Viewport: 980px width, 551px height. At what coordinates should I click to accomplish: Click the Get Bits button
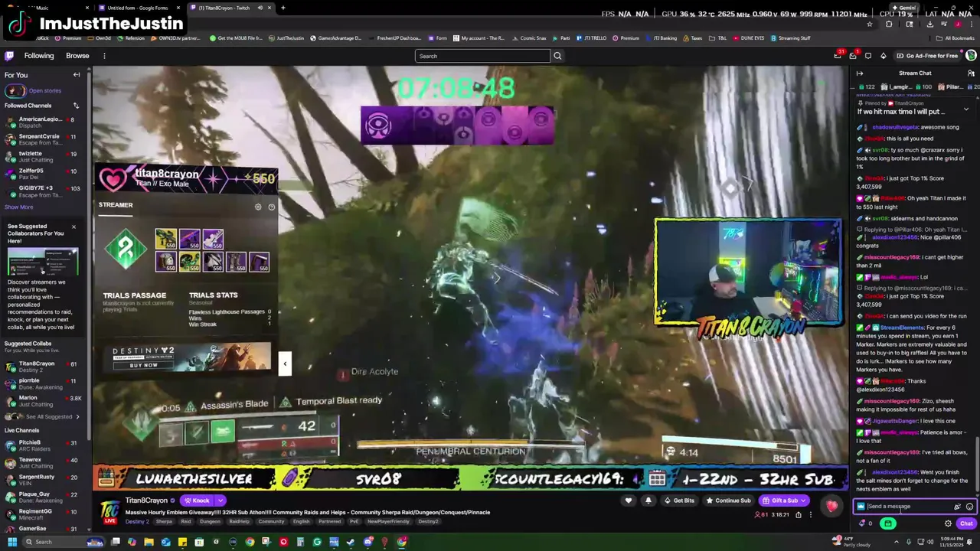pos(679,500)
